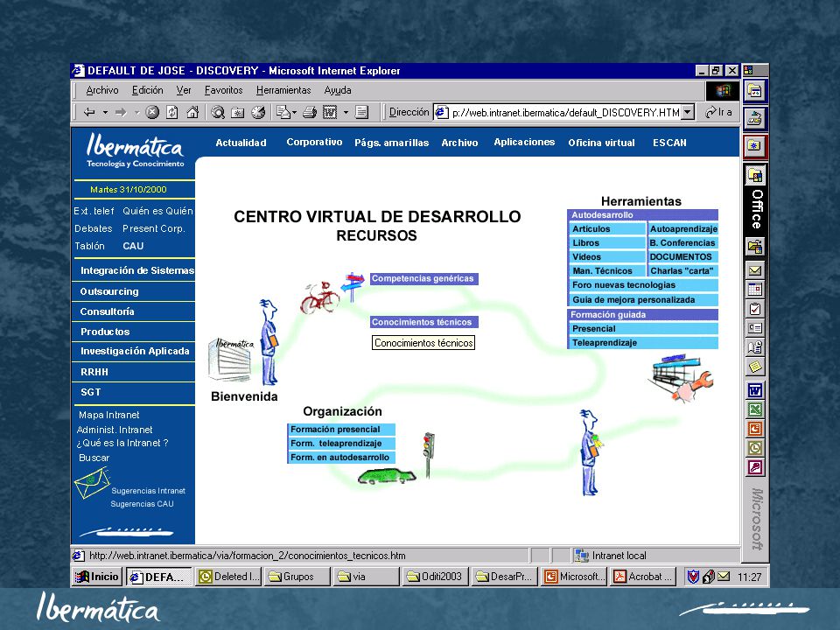This screenshot has height=630, width=840.
Task: Open the Archivo menu
Action: tap(102, 90)
